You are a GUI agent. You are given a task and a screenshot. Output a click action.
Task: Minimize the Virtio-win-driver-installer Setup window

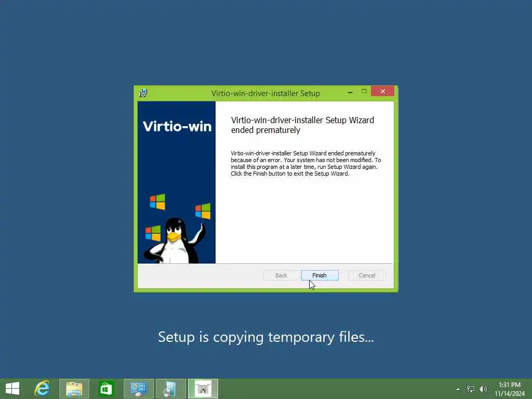click(350, 92)
